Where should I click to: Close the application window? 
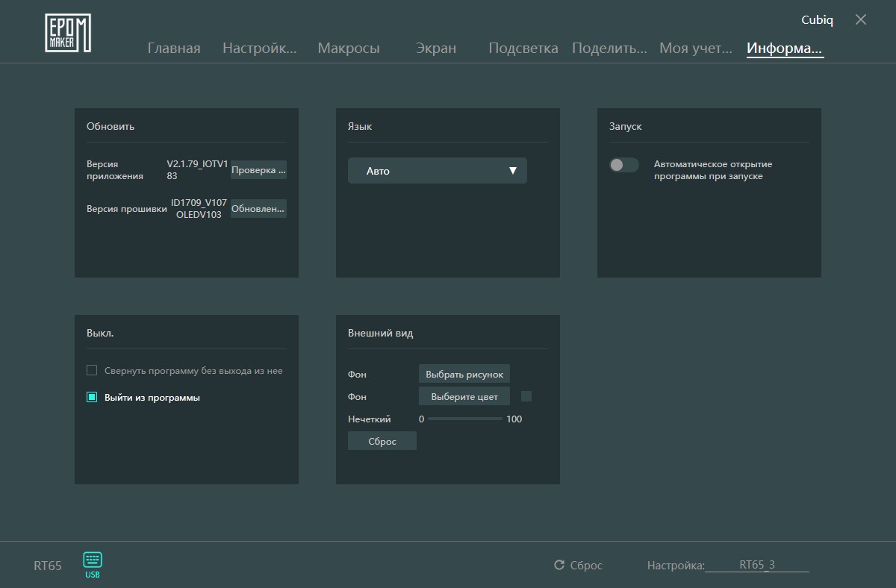(861, 20)
